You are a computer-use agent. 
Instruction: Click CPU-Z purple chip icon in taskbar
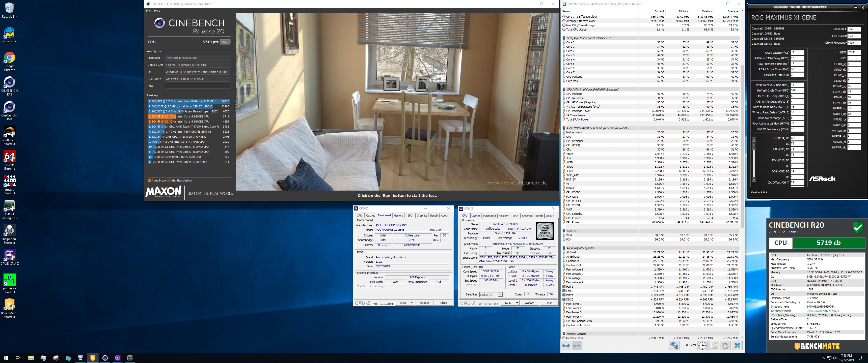[x=117, y=358]
